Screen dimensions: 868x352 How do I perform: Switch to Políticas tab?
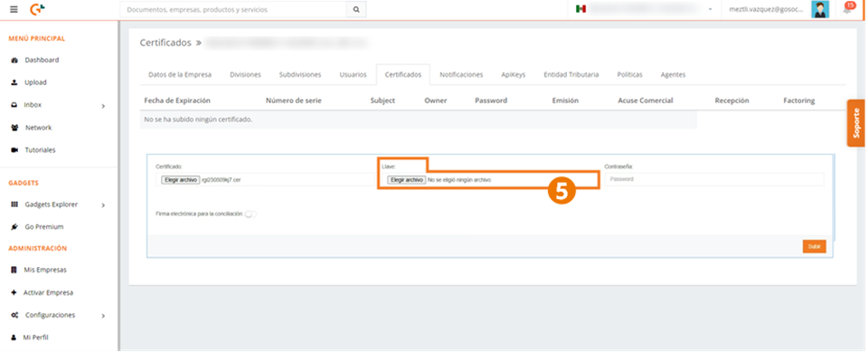tap(629, 75)
